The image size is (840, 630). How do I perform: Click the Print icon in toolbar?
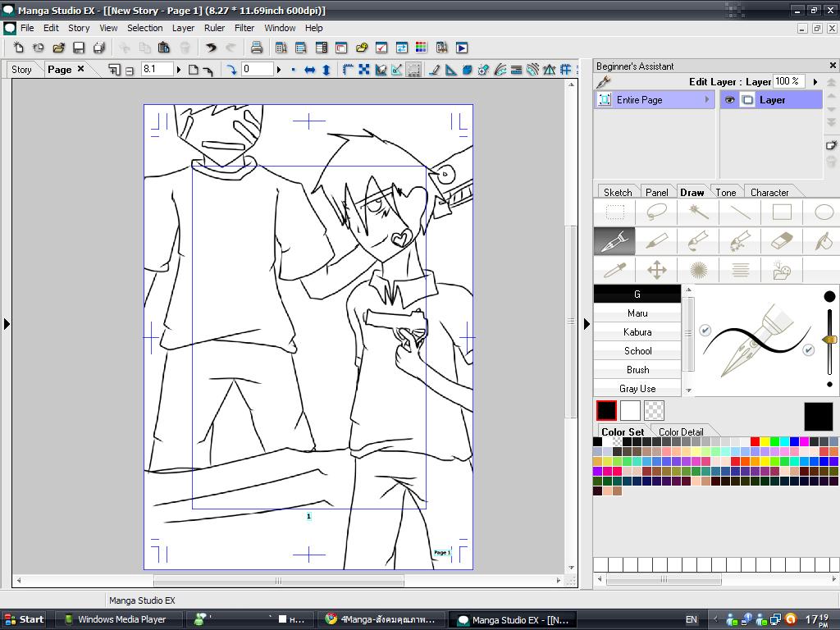[256, 48]
